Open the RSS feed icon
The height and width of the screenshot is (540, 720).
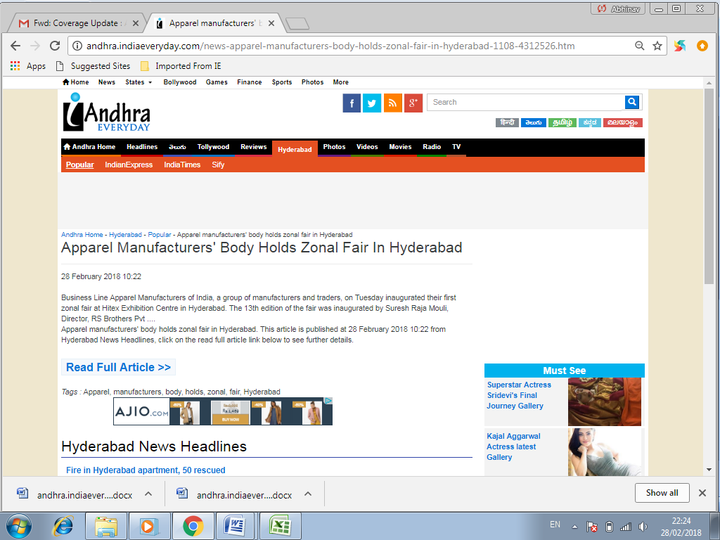393,103
